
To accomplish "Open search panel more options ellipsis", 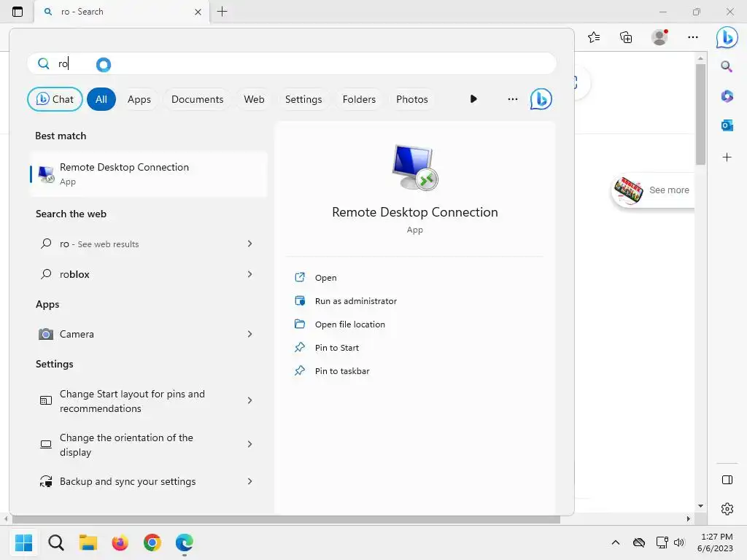I will (513, 99).
